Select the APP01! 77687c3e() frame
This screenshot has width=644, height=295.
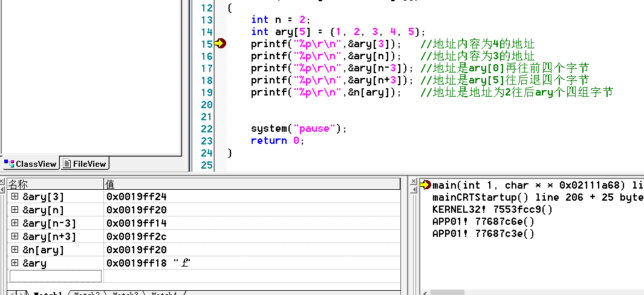483,233
